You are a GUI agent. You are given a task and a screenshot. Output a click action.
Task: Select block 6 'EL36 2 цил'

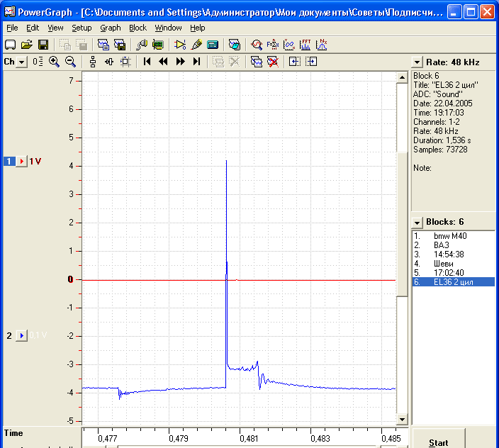click(x=453, y=282)
